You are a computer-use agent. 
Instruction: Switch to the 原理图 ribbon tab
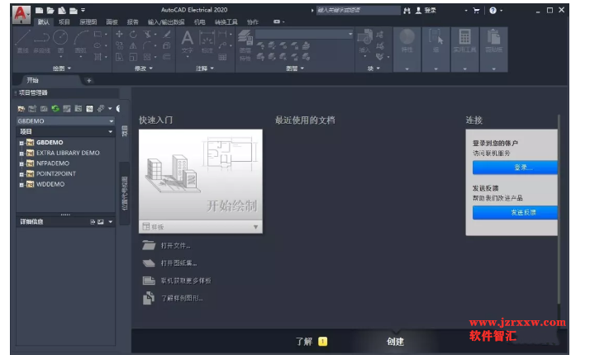point(88,22)
